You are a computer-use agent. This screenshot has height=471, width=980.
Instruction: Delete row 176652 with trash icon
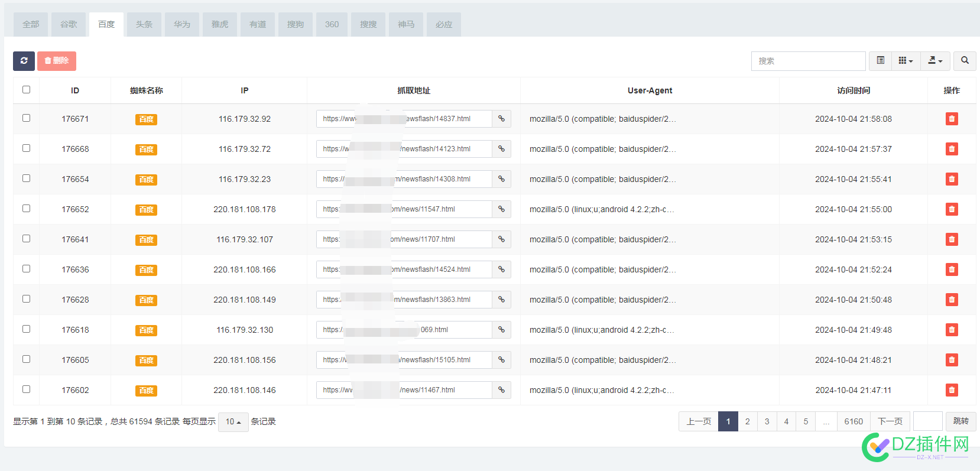pyautogui.click(x=952, y=209)
